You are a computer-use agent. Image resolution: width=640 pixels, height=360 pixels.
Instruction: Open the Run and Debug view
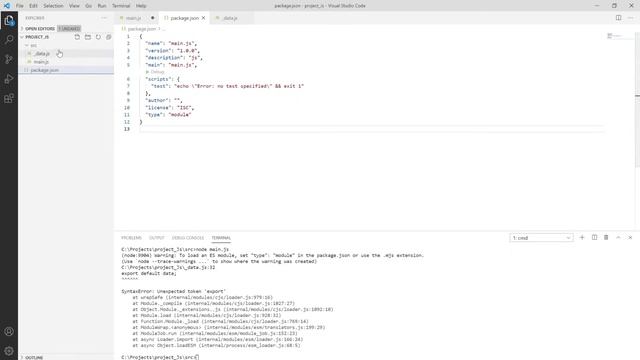[9, 79]
